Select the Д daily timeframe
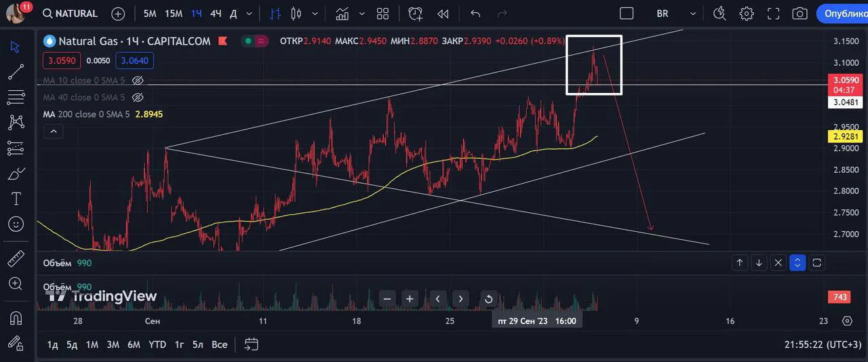This screenshot has height=362, width=868. [233, 14]
